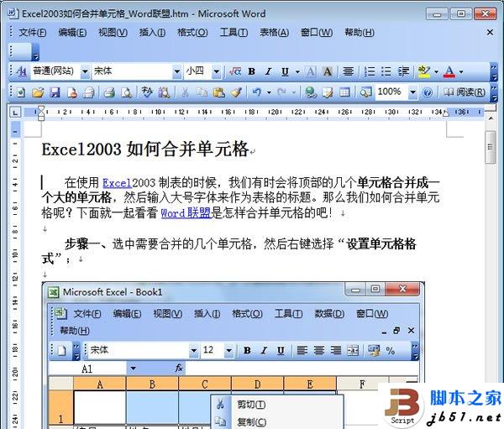The height and width of the screenshot is (429, 504).
Task: Click the E-mail icon in Word toolbar
Action: click(x=89, y=93)
